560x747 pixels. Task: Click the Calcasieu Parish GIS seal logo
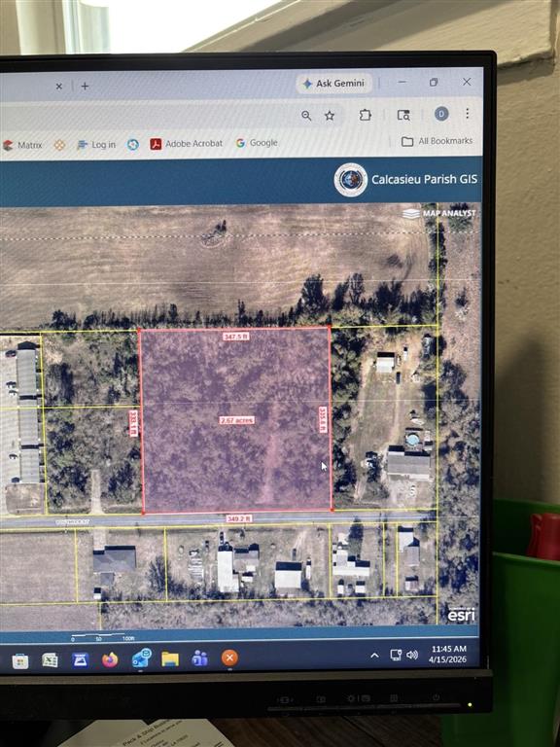click(351, 180)
